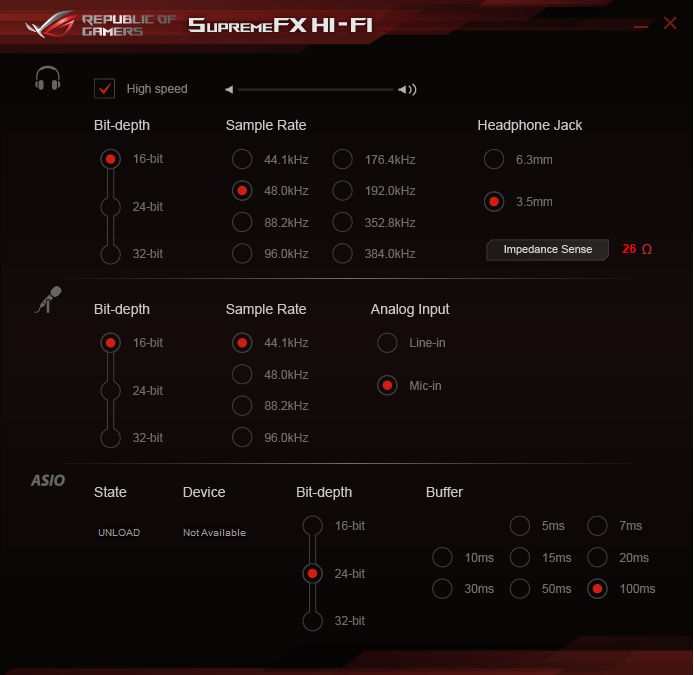Click the Headphone Jack heading
This screenshot has height=675, width=694.
point(530,126)
